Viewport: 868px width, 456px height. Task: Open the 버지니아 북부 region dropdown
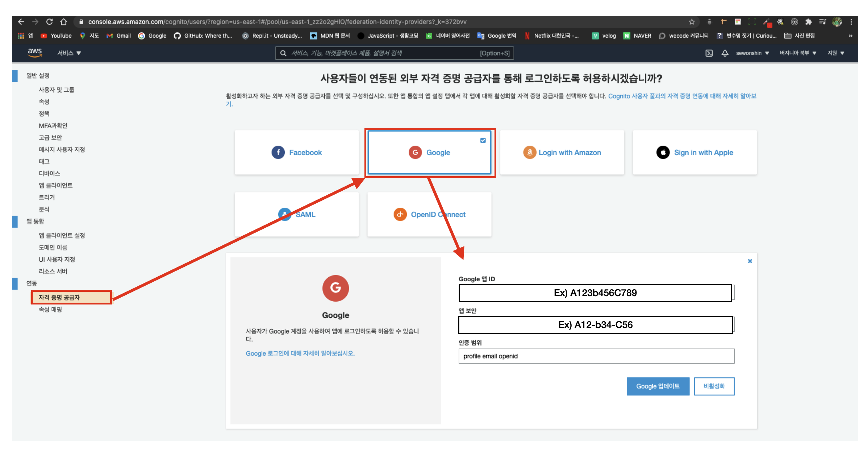pos(798,53)
